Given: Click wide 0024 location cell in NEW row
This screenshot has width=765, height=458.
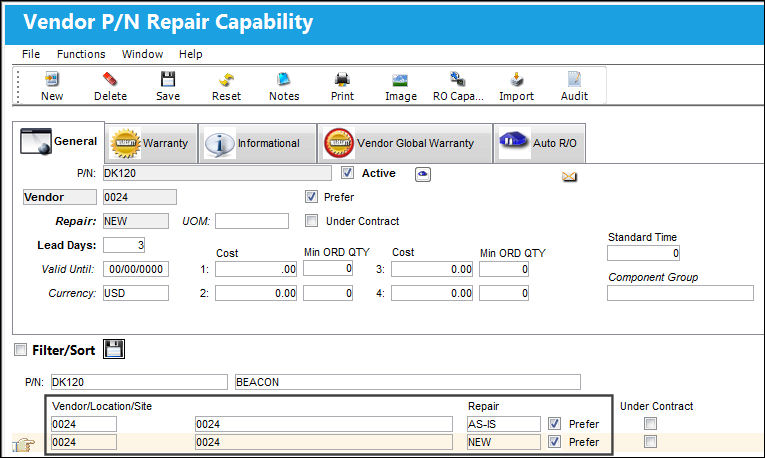Looking at the screenshot, I should tap(324, 442).
